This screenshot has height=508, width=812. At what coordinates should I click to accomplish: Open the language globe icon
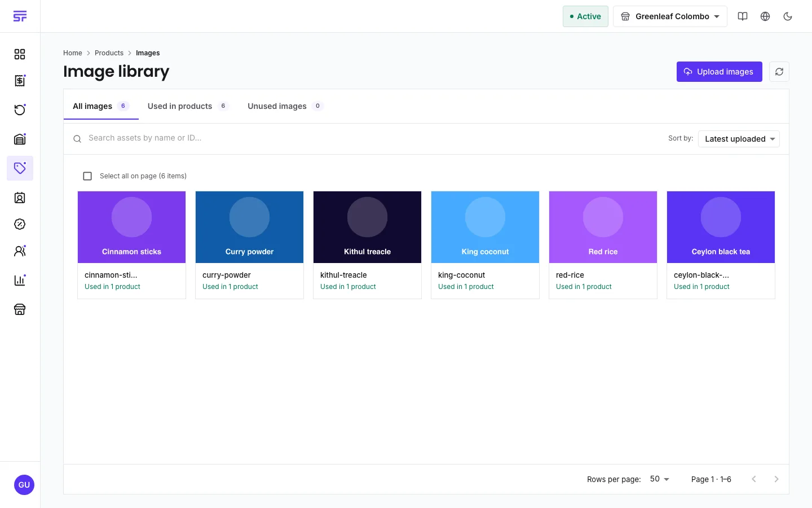765,16
